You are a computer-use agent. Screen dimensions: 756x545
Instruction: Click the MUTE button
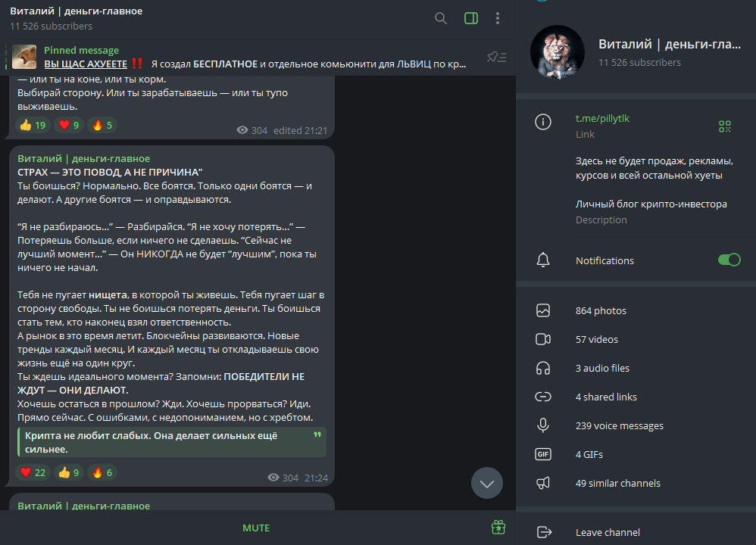tap(256, 528)
